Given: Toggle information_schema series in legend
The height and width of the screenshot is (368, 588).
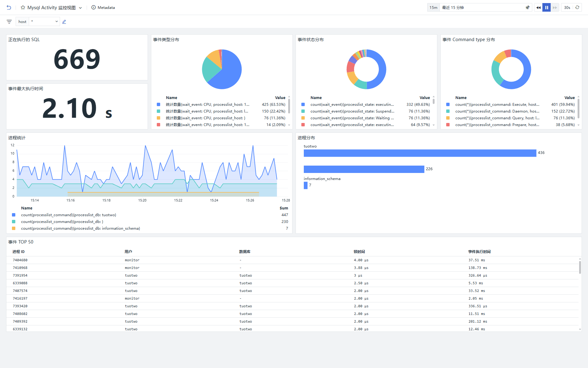Looking at the screenshot, I should [80, 228].
